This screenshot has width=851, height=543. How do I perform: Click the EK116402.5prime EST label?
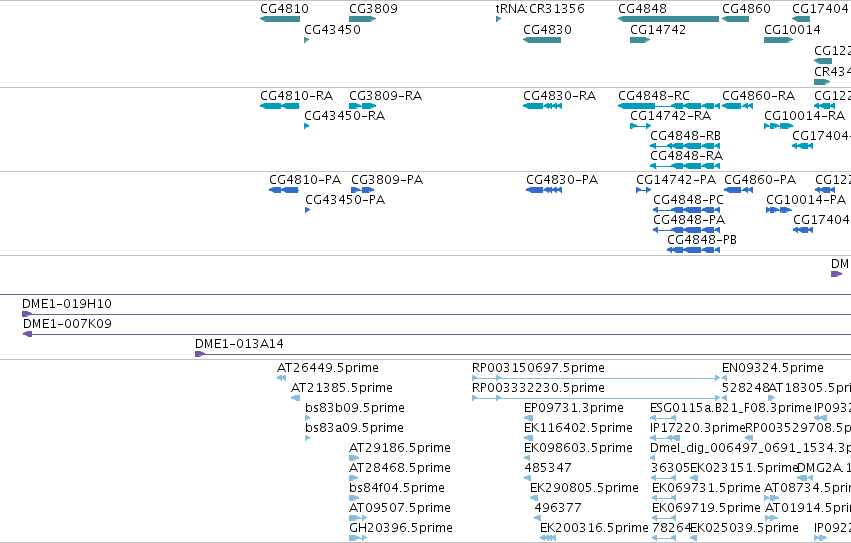click(578, 428)
